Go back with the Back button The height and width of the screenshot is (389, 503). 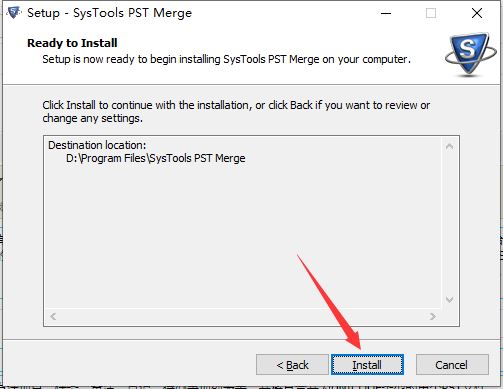292,365
